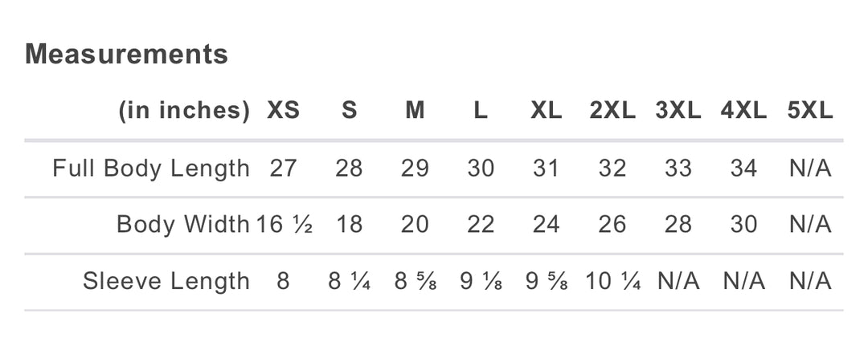
Task: Click the 2XL column header
Action: (x=612, y=111)
